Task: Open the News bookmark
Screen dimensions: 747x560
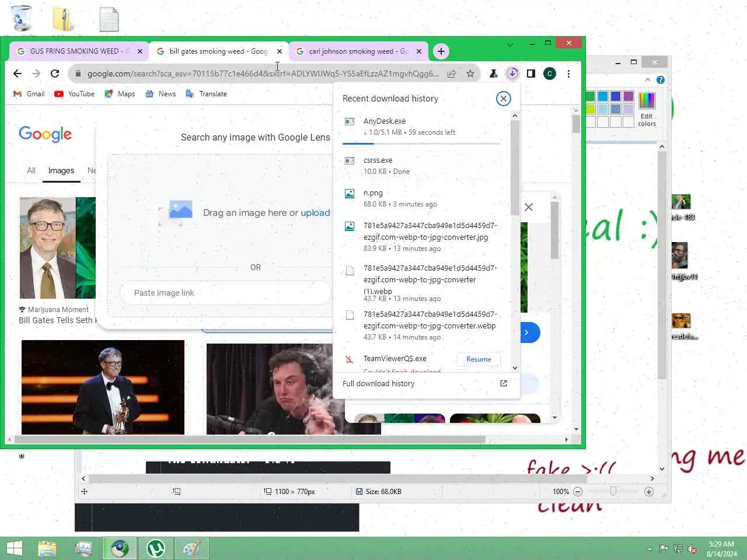Action: [x=160, y=94]
